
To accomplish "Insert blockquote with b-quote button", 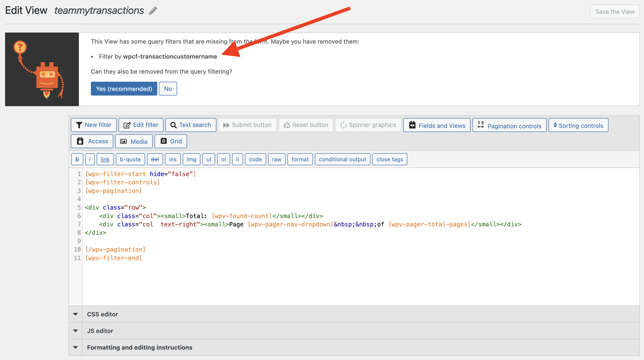I will pos(130,159).
